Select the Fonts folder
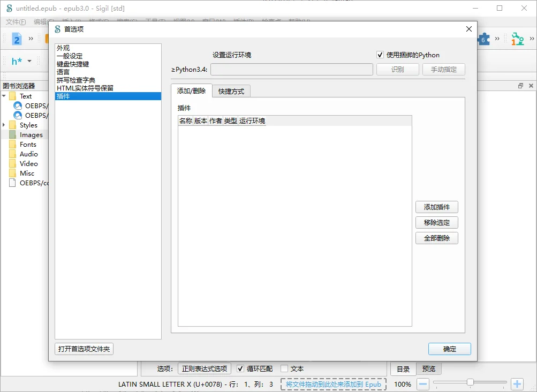 point(28,144)
